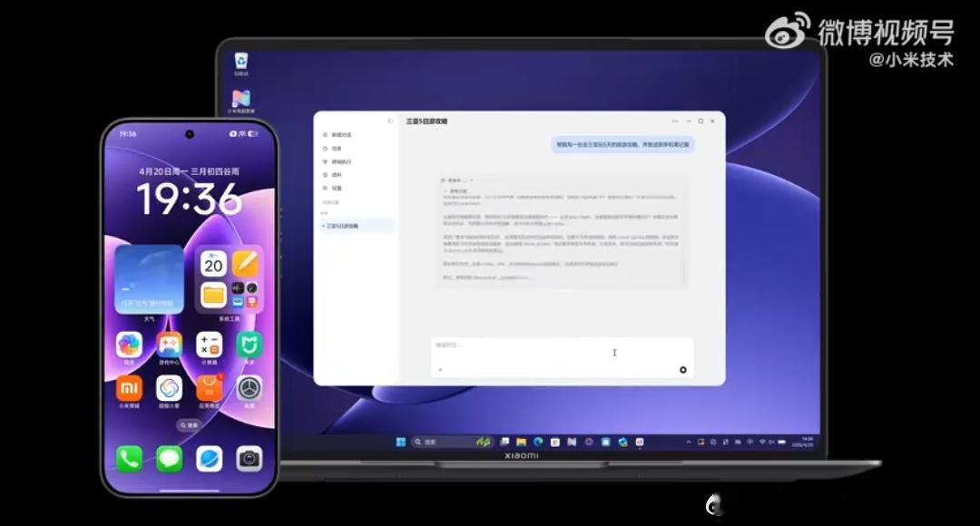Open the Game Center app on phone
Screen dimensions: 980x526
[170, 345]
